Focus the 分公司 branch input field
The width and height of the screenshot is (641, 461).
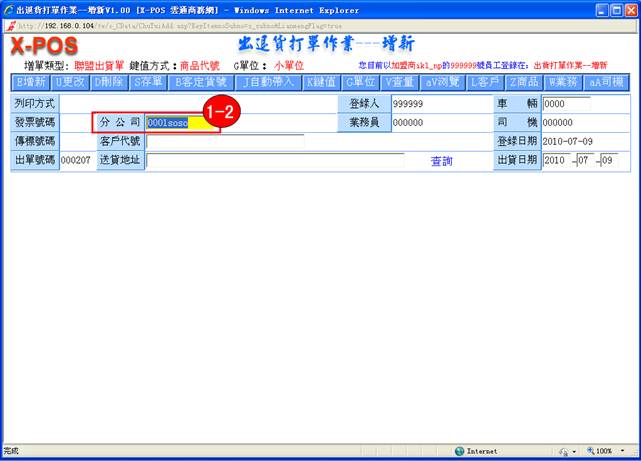click(x=180, y=122)
